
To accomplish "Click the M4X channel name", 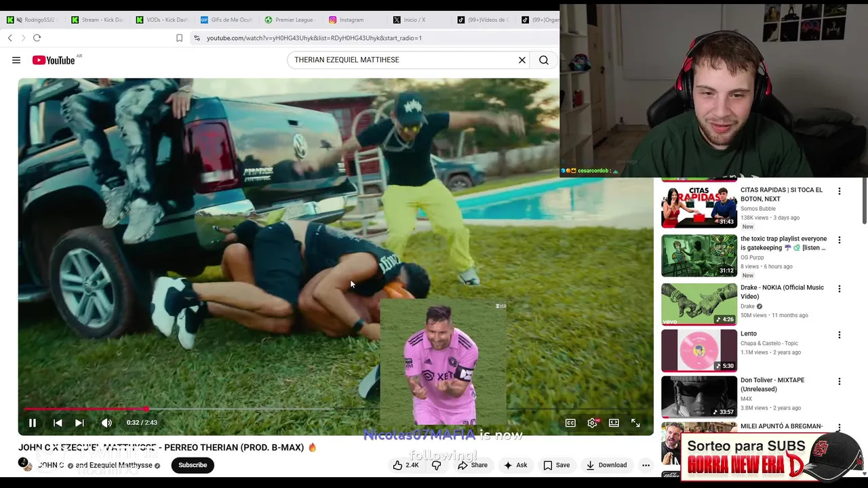I will pyautogui.click(x=747, y=399).
